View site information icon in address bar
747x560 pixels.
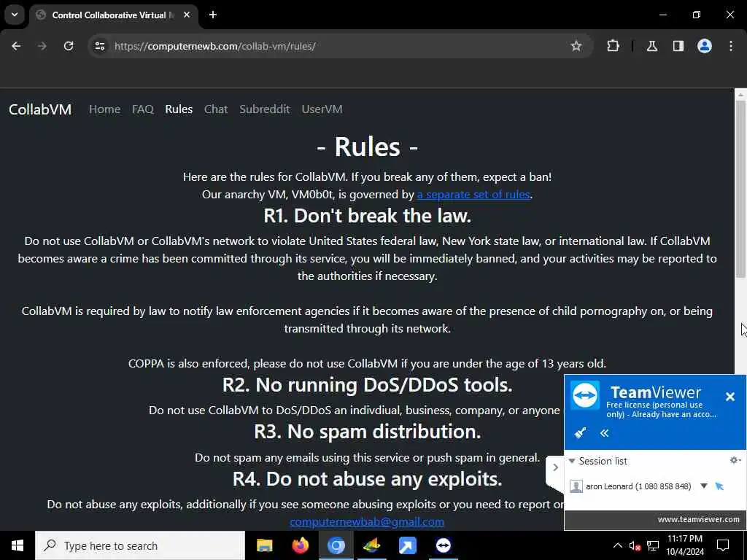coord(99,46)
